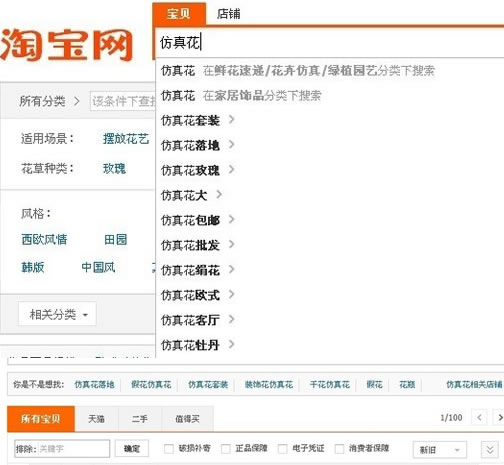
Task: Select suggestion 仿真花客厅
Action: (x=190, y=320)
